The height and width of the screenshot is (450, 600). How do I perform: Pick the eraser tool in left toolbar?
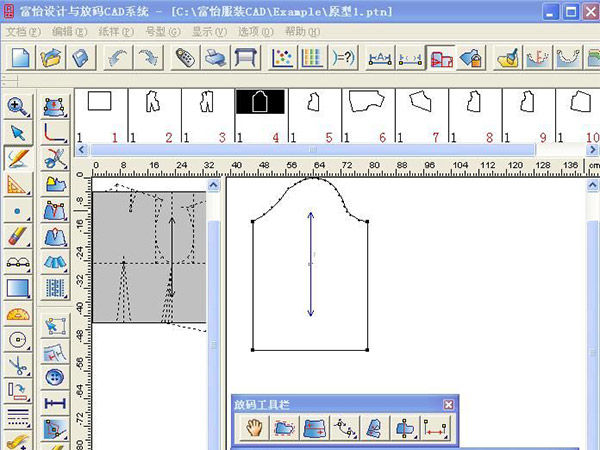coord(18,236)
